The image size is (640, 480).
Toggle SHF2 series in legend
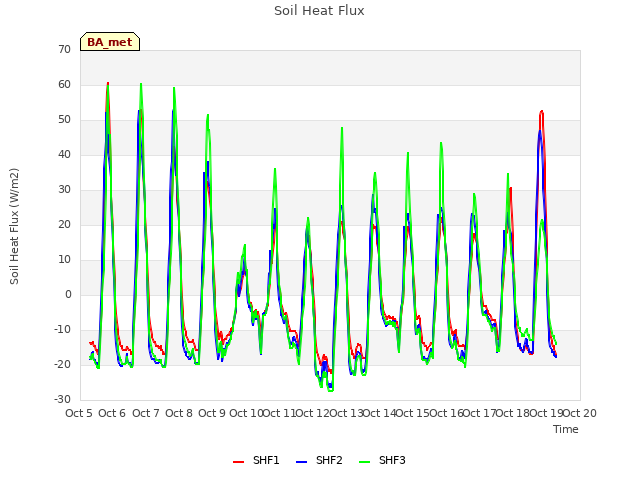tap(319, 460)
